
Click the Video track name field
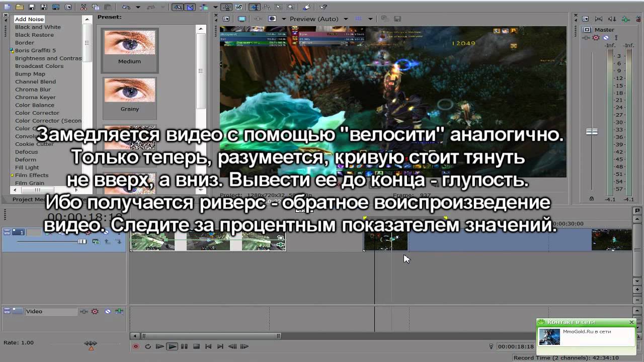click(50, 311)
